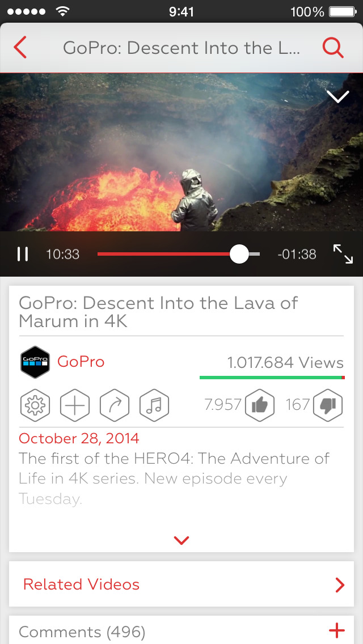Add a comment with the red plus
Image resolution: width=363 pixels, height=644 pixels.
[337, 630]
